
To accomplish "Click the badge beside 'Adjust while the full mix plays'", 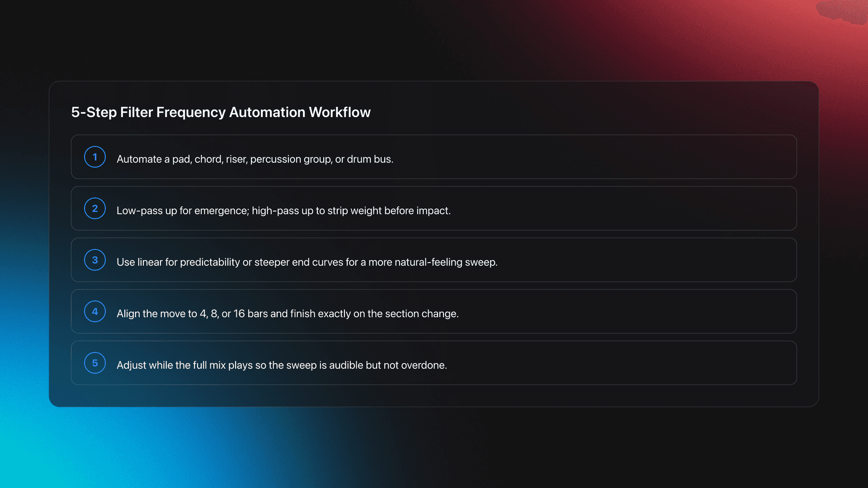I will coord(94,363).
